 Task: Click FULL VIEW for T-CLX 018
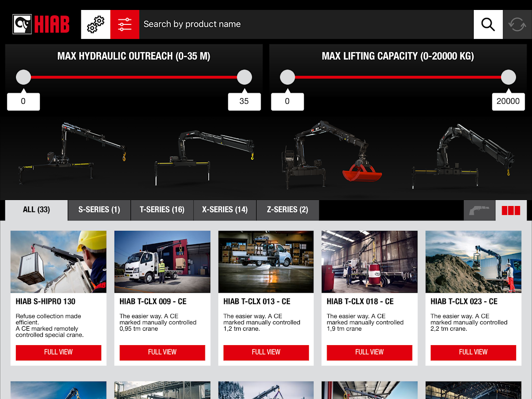click(370, 353)
